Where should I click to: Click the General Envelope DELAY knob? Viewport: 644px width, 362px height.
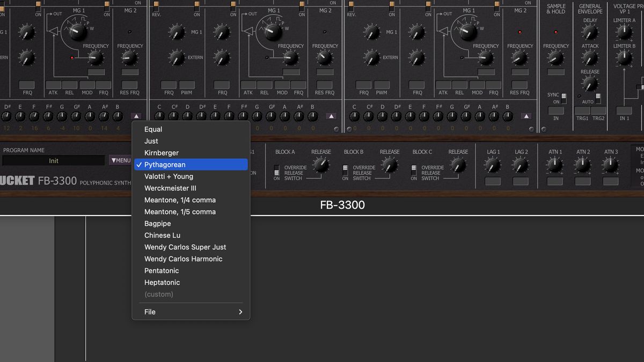[x=590, y=32]
